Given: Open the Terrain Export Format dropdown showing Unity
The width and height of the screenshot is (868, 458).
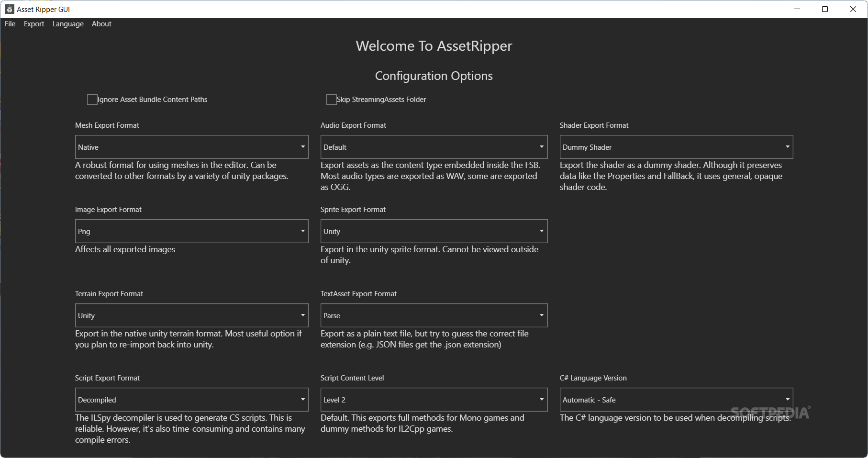Looking at the screenshot, I should [191, 315].
